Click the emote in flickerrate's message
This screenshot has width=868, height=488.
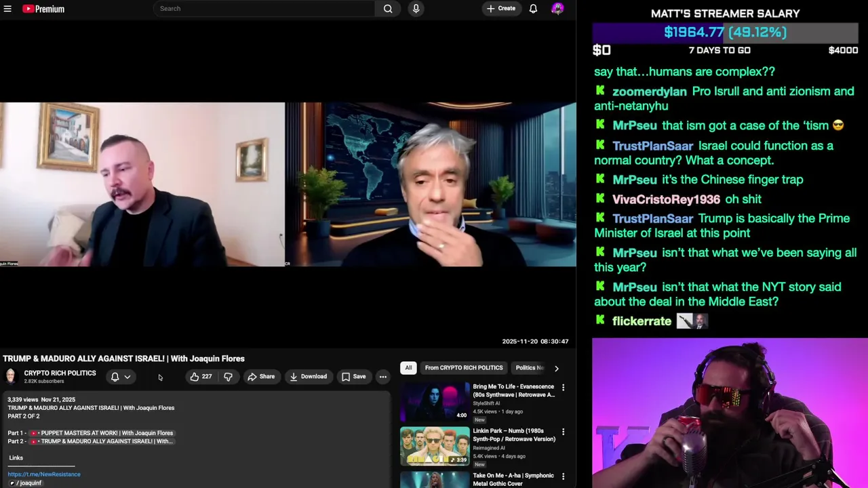coord(692,321)
